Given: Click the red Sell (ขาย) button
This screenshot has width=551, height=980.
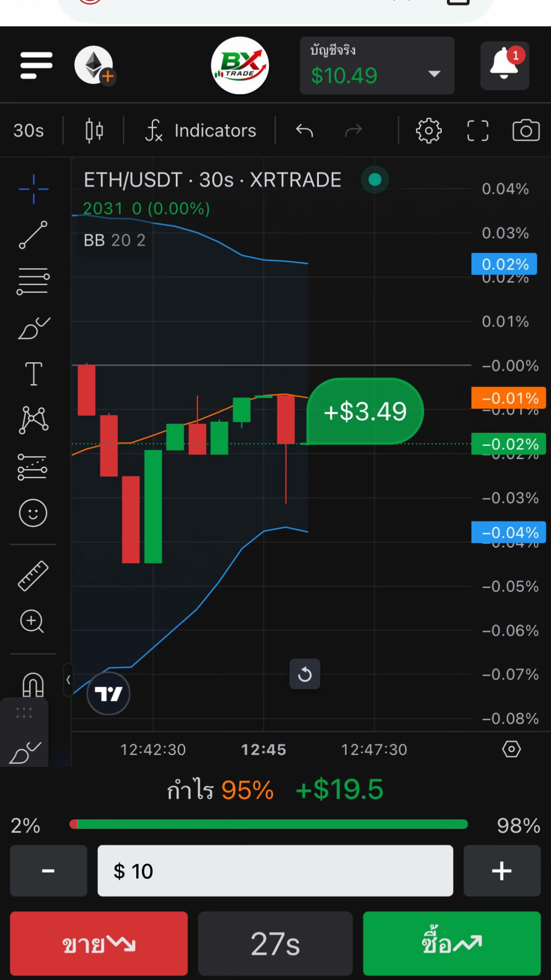Looking at the screenshot, I should [99, 943].
